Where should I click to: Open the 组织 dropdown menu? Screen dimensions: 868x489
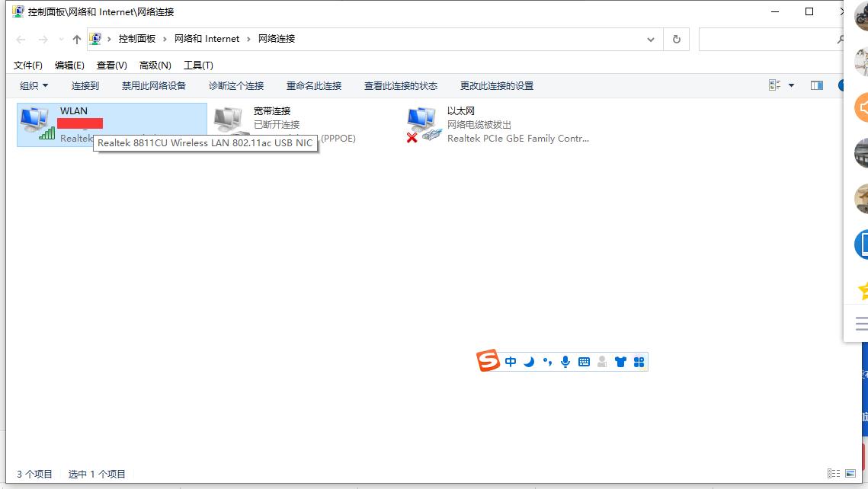(x=34, y=85)
